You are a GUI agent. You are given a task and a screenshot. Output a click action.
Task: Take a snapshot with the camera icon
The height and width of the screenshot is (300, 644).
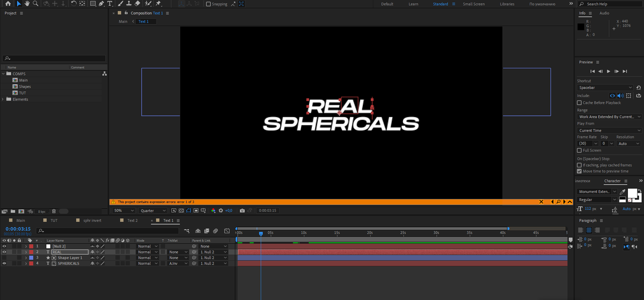click(243, 210)
